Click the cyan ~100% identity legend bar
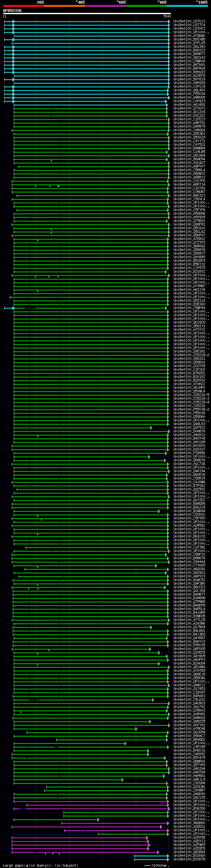Viewport: 211px width, 868px height. pos(187,6)
